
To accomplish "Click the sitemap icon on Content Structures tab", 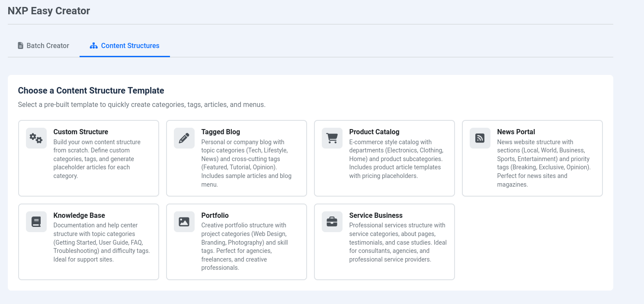I will point(94,45).
